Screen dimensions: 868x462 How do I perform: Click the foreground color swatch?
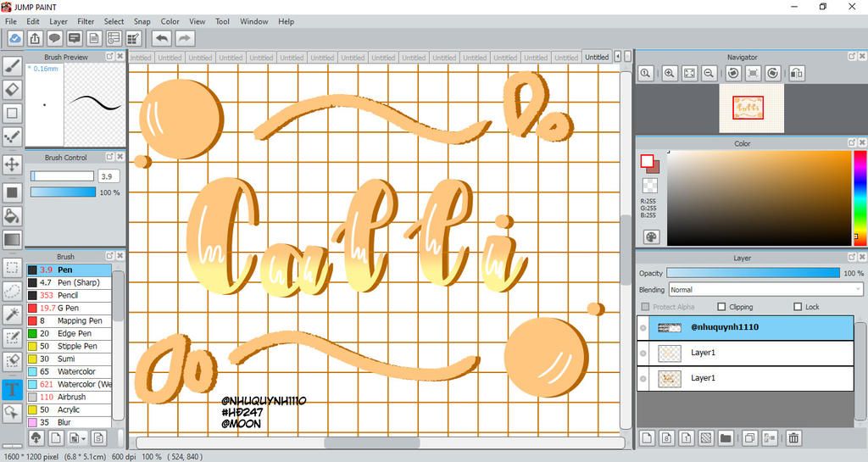tap(647, 161)
